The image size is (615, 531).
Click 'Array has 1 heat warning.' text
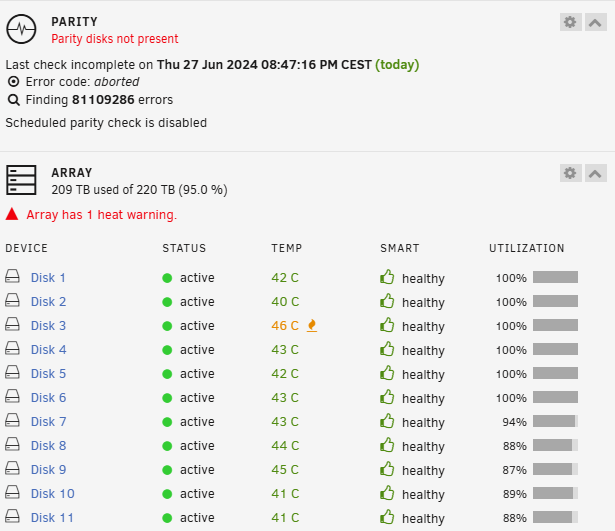point(102,215)
